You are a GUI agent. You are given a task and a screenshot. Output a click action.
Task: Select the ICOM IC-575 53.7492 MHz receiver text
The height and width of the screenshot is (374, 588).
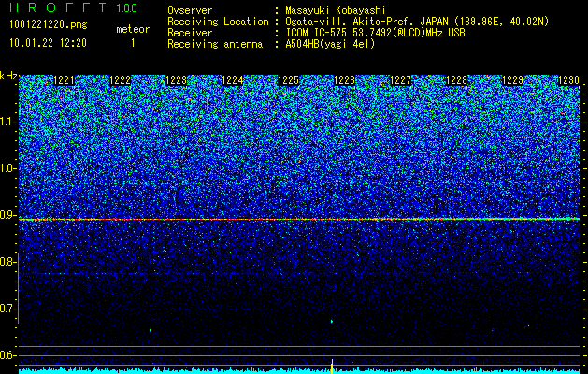[x=375, y=33]
